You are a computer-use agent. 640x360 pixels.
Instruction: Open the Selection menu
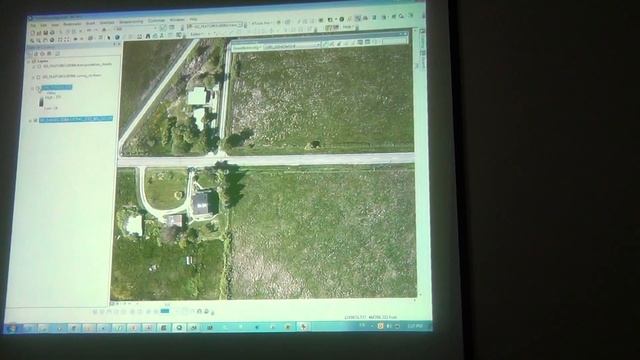(x=107, y=23)
